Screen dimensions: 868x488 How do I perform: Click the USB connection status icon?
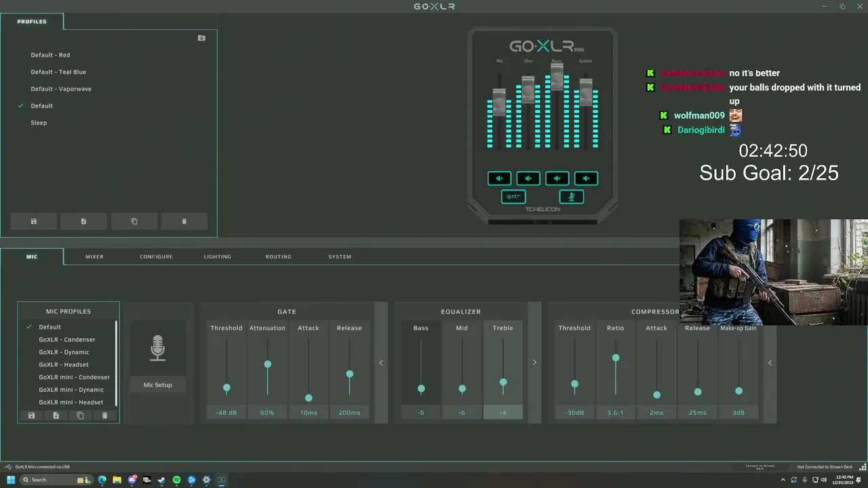pyautogui.click(x=8, y=467)
